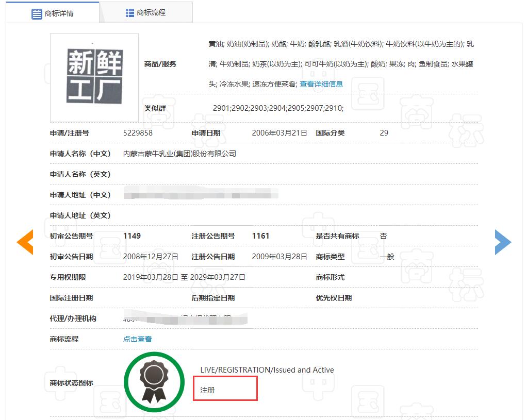The height and width of the screenshot is (420, 526).
Task: Select international class value 29
Action: click(384, 133)
